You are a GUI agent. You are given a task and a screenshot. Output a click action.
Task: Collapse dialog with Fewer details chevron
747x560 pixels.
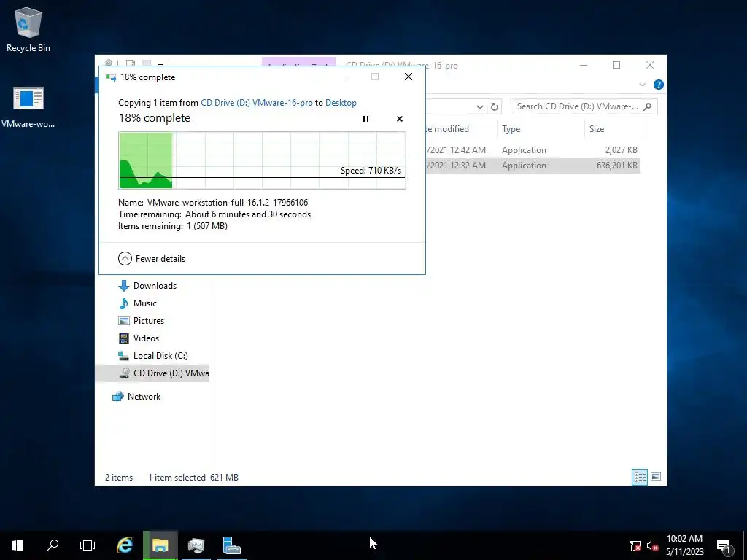pyautogui.click(x=125, y=259)
